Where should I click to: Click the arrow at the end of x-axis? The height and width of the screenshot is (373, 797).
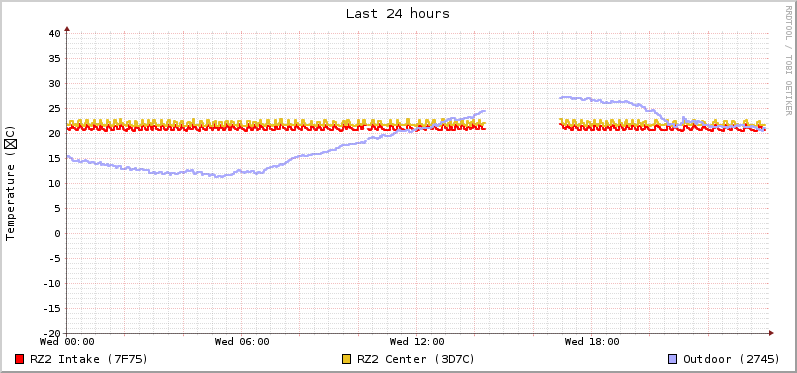(x=771, y=333)
